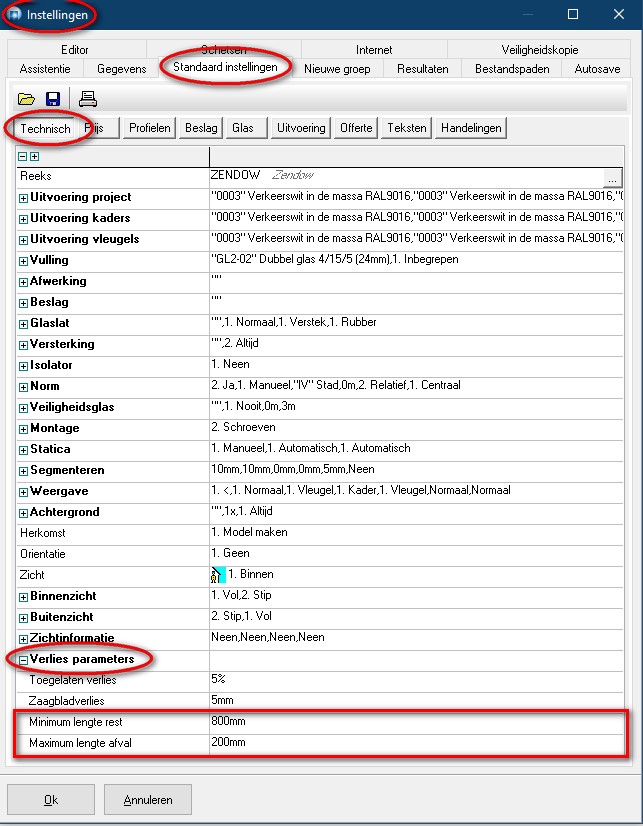The height and width of the screenshot is (826, 643).
Task: Edit the Toegelaten verlies value 5%
Action: tap(416, 680)
